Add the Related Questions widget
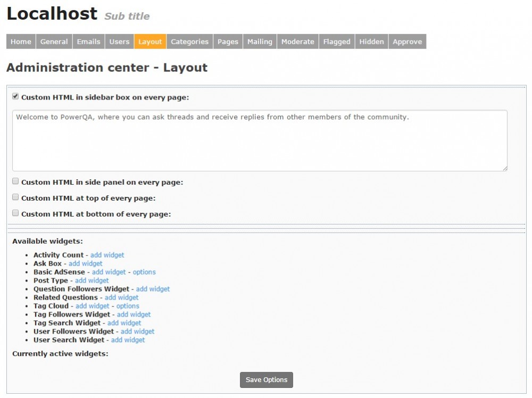 [x=121, y=297]
